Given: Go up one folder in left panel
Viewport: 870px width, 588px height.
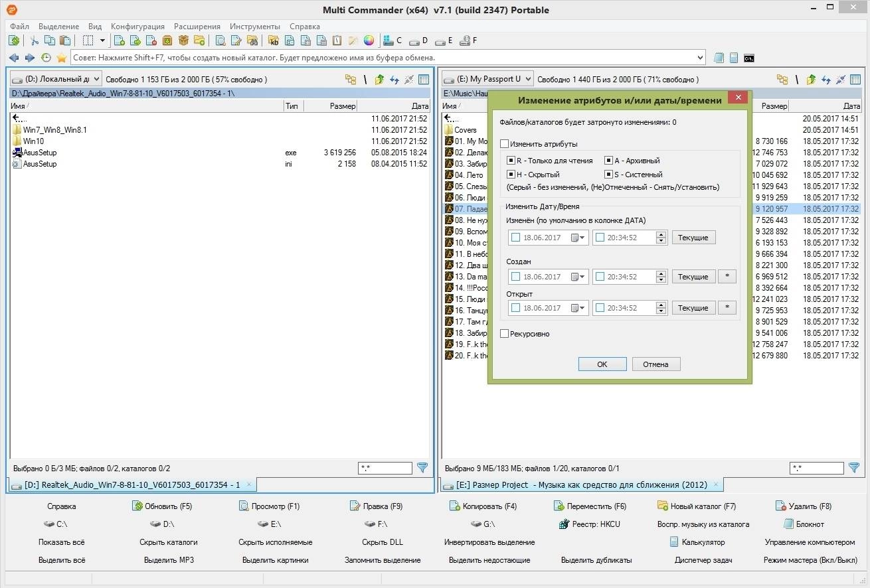Looking at the screenshot, I should 379,80.
